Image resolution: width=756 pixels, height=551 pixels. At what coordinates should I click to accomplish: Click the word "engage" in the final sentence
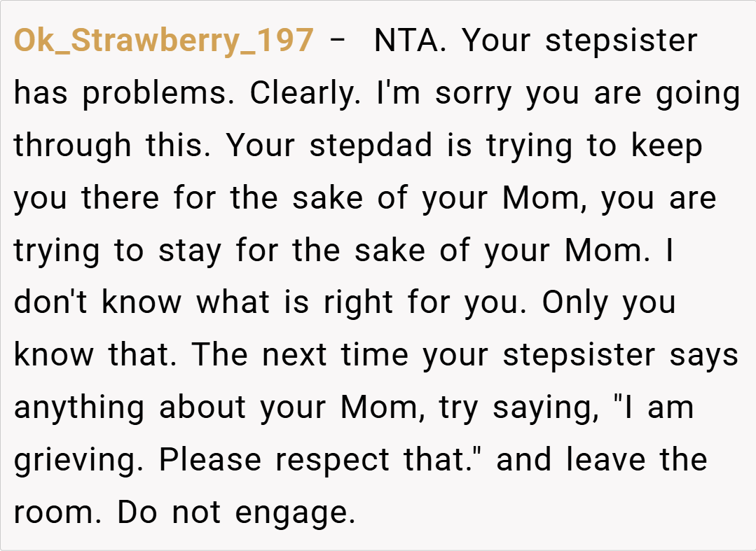[295, 514]
